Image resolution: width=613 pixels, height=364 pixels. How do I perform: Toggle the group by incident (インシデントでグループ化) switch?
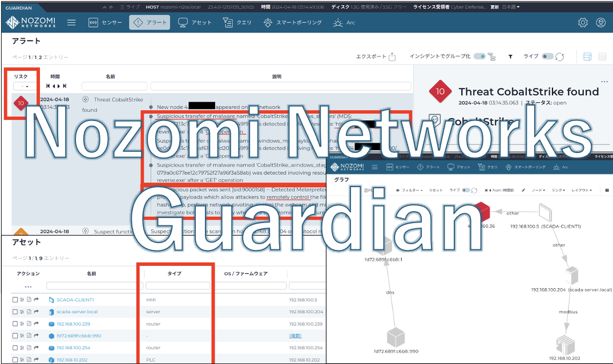coord(479,56)
